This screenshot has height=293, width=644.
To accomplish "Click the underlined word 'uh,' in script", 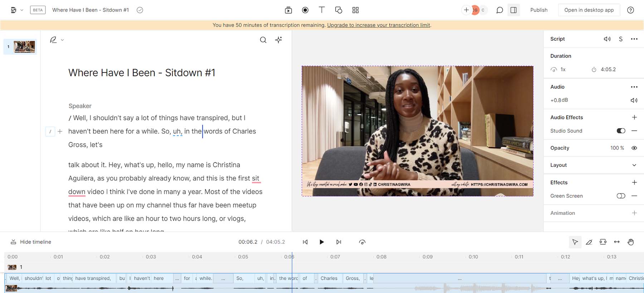I will (177, 131).
